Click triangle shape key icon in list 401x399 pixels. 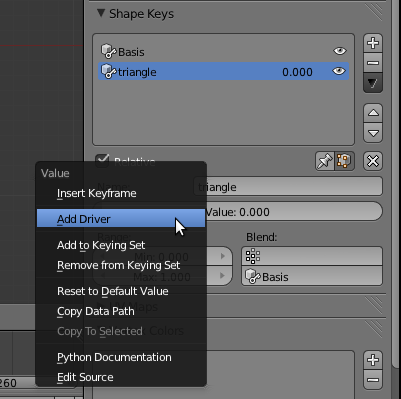tap(108, 71)
